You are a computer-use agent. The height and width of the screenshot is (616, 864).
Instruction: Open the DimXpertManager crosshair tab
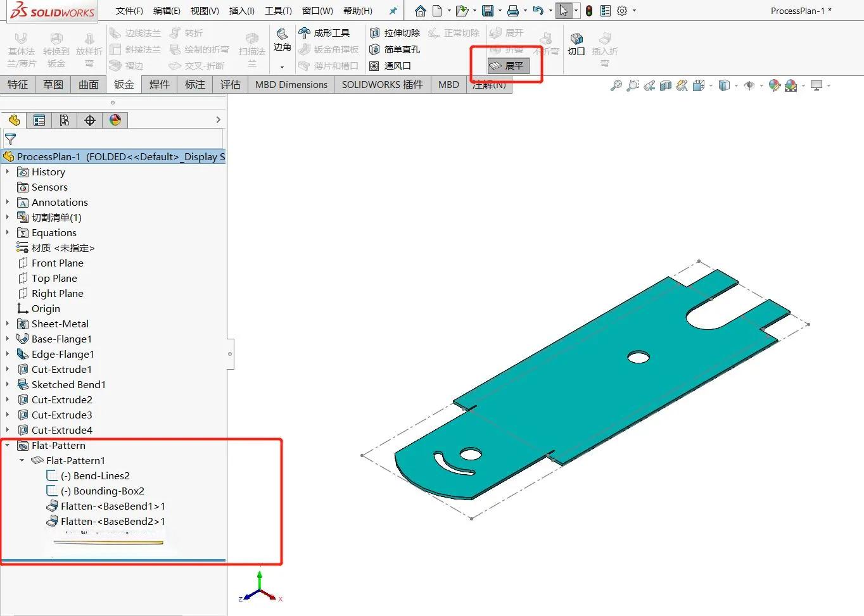90,120
